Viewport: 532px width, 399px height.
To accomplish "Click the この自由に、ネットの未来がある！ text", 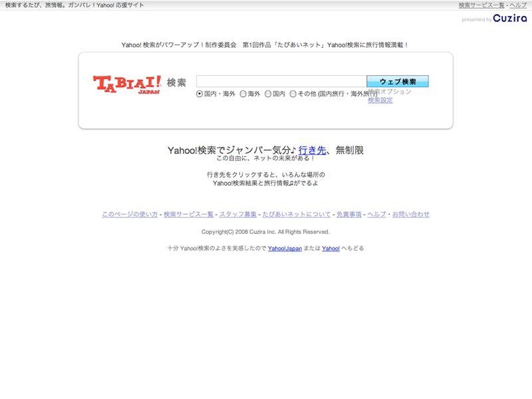I will pos(265,158).
